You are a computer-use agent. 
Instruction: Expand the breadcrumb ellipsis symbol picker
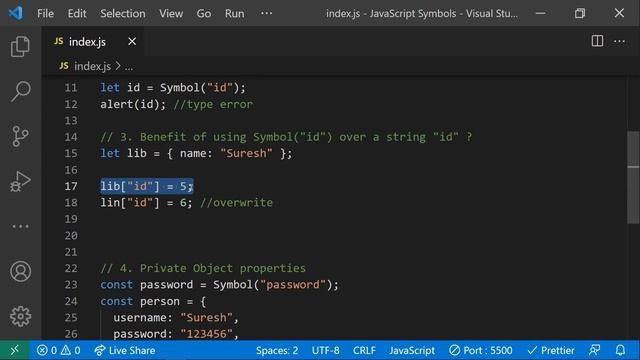[x=129, y=66]
